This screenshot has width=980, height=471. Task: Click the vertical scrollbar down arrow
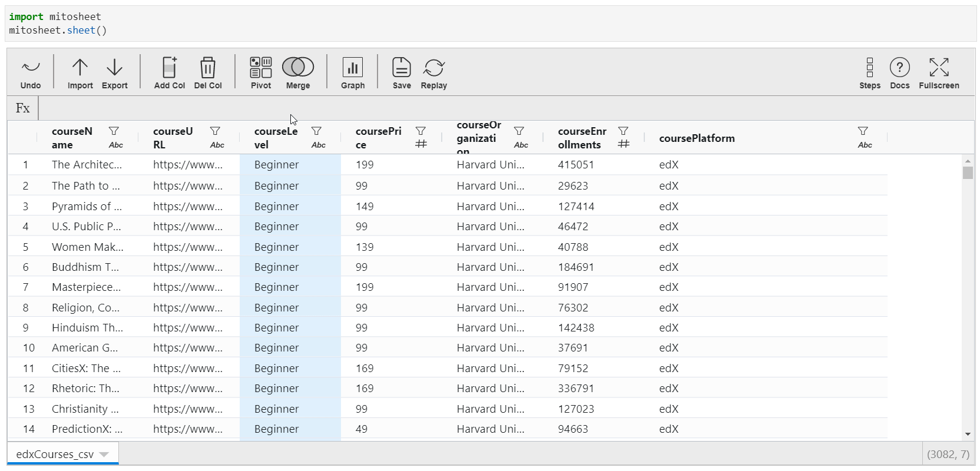click(968, 434)
